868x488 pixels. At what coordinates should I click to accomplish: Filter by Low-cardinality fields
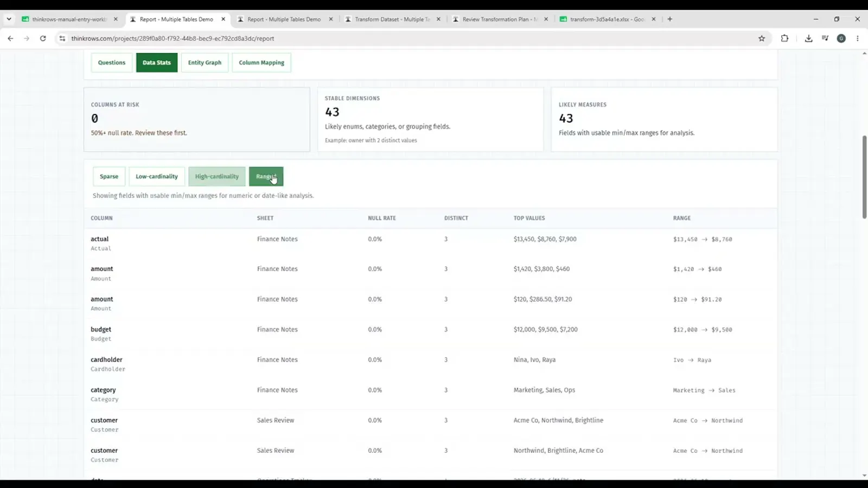157,176
